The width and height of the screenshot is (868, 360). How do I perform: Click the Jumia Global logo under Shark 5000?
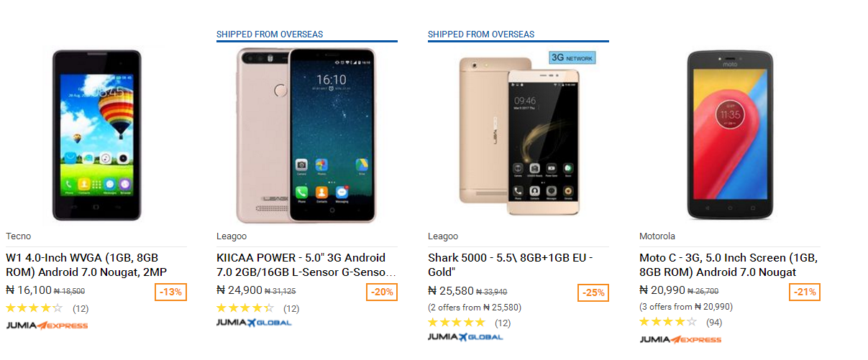465,336
